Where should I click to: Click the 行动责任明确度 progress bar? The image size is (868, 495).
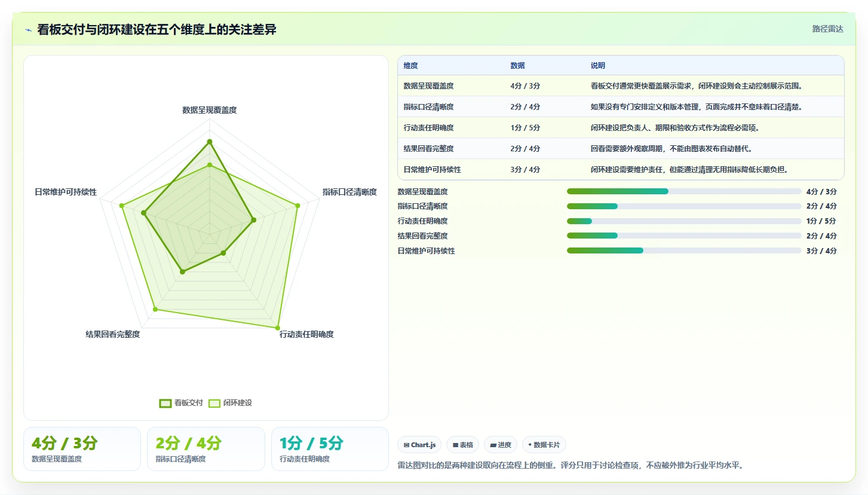pyautogui.click(x=684, y=221)
